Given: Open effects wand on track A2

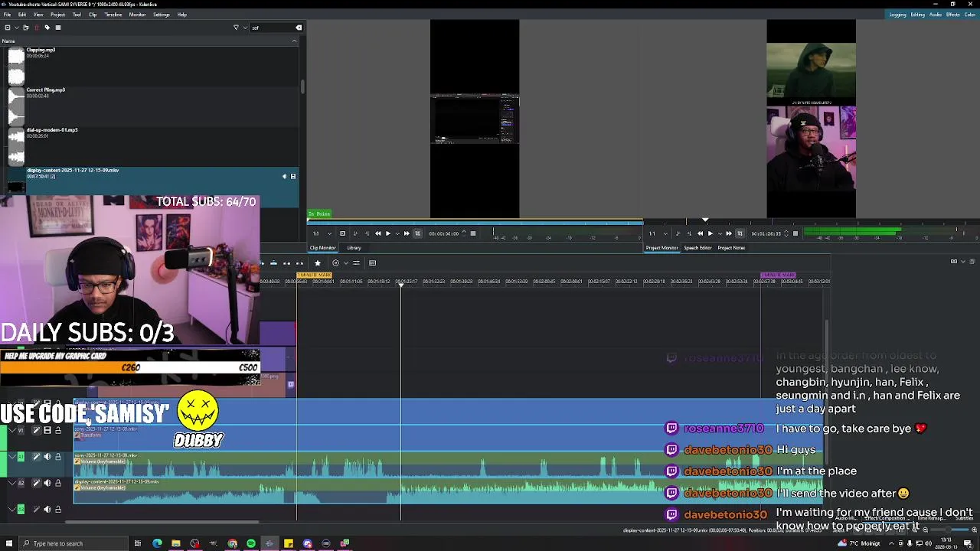Looking at the screenshot, I should 36,483.
